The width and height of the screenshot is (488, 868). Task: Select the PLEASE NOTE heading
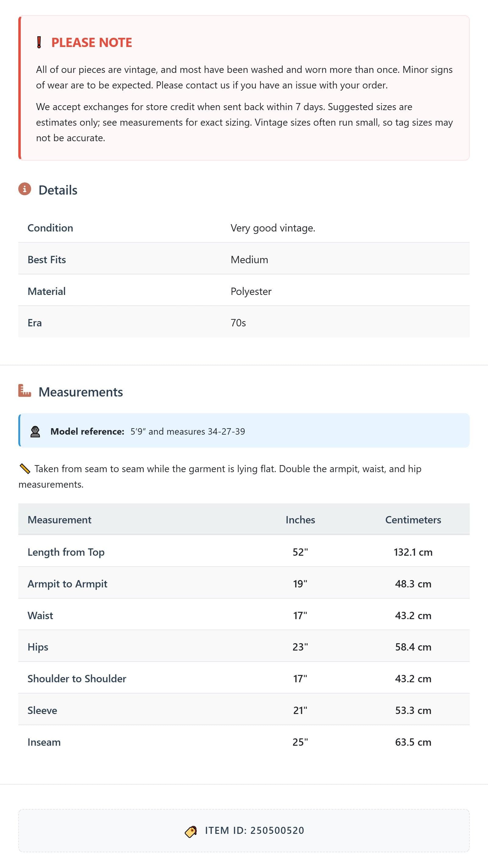click(x=91, y=42)
